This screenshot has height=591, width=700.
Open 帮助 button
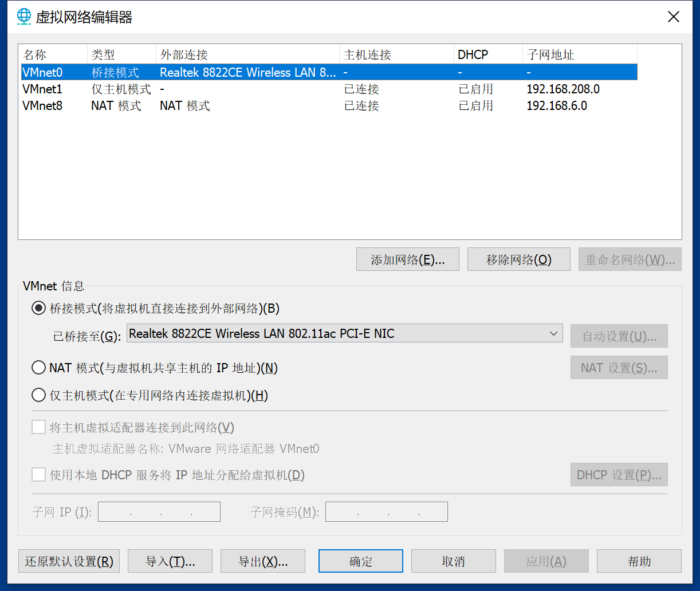pyautogui.click(x=639, y=561)
